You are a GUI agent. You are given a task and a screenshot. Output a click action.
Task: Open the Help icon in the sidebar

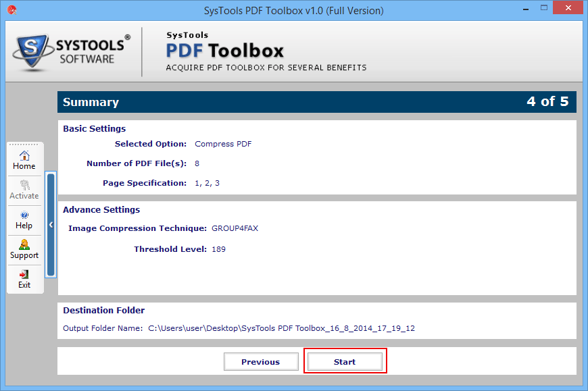(x=24, y=220)
